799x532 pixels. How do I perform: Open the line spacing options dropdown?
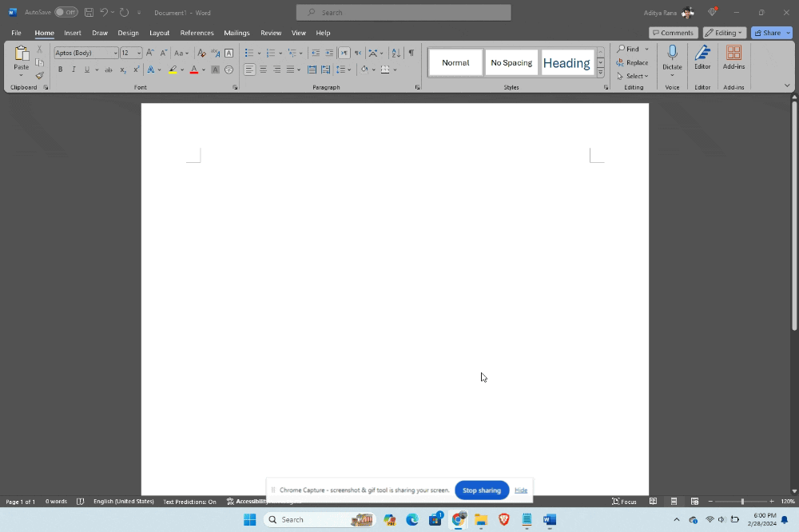[348, 69]
